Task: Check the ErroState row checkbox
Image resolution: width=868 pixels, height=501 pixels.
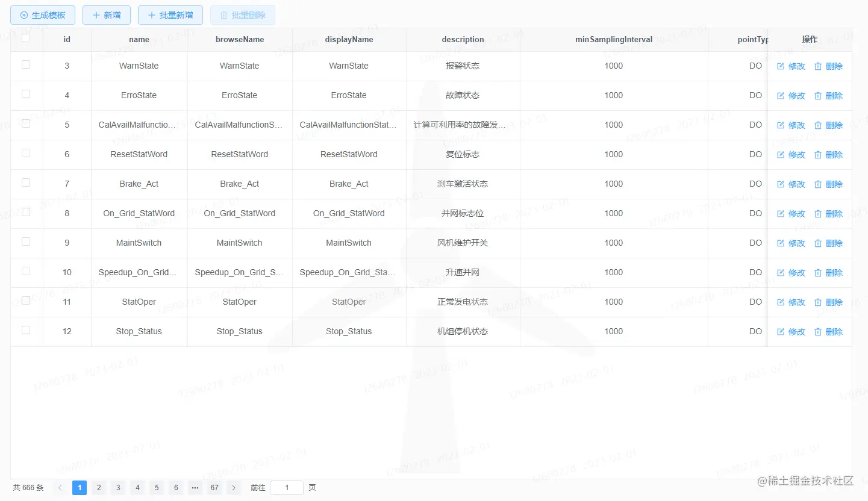Action: (26, 94)
